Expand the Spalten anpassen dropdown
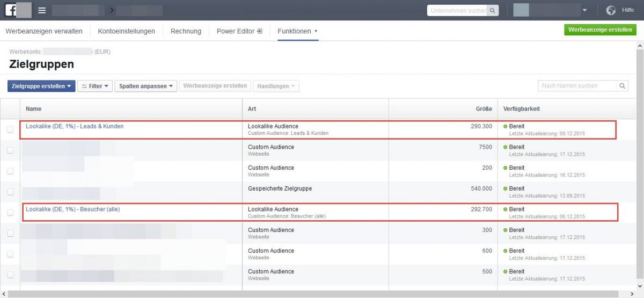Image resolution: width=644 pixels, height=298 pixels. click(x=145, y=86)
